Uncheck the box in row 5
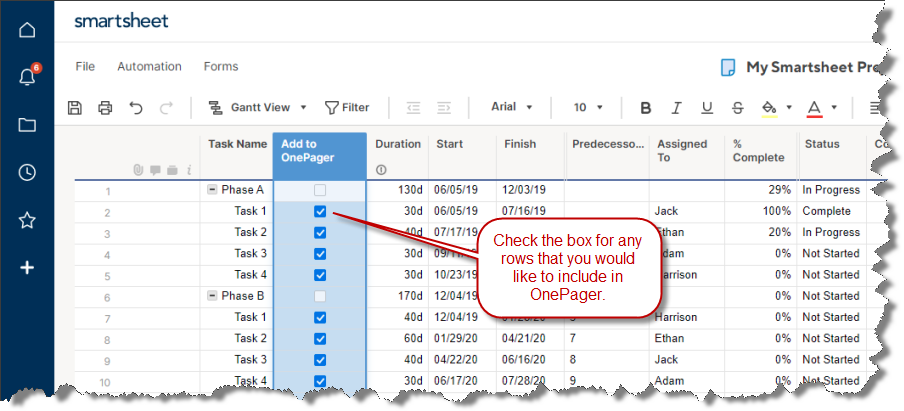 [x=320, y=275]
